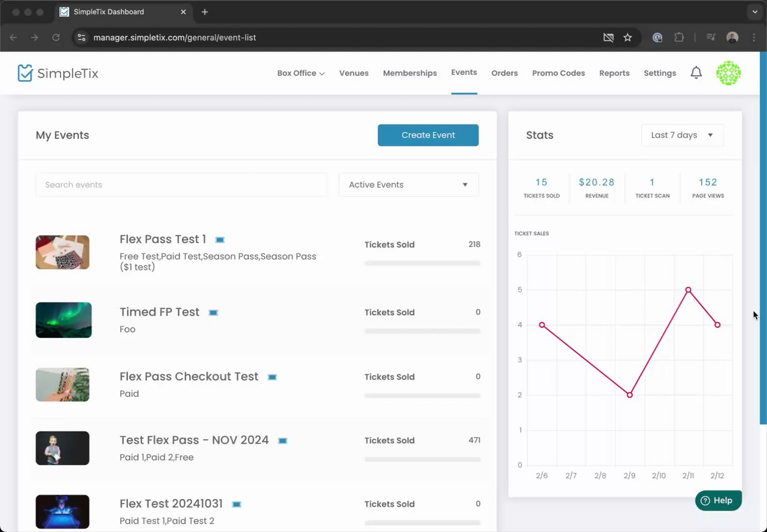Click ticket icon beside Timed FP Test
Image resolution: width=767 pixels, height=532 pixels.
pos(213,313)
